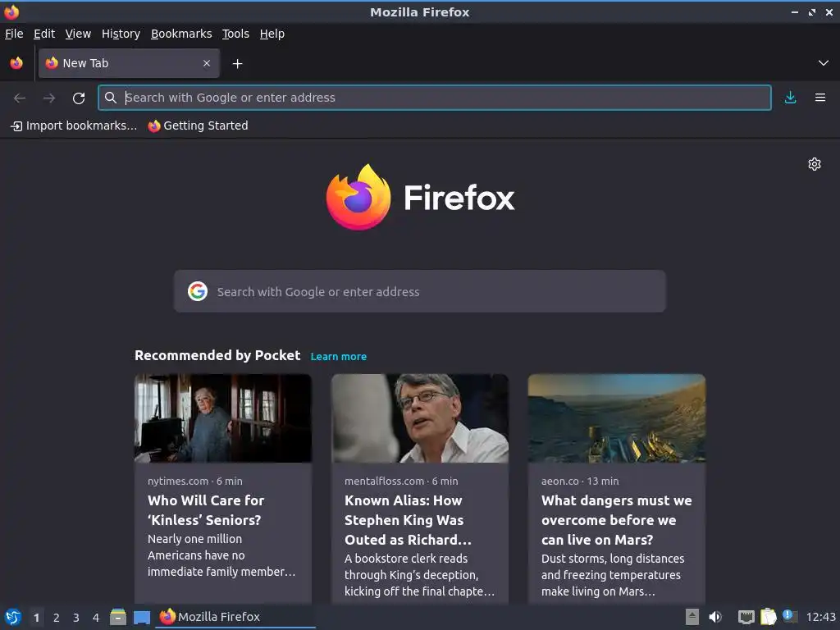Open the Help menu
Viewport: 840px width, 630px height.
[x=272, y=34]
